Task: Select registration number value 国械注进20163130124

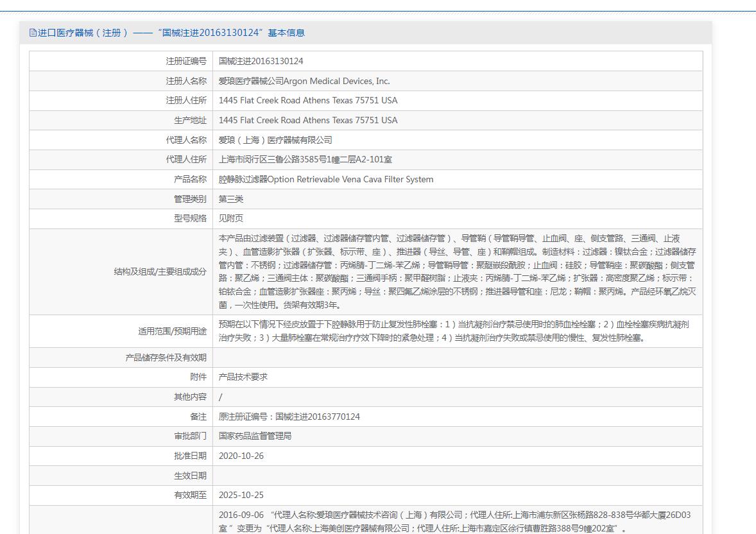Action: point(261,61)
